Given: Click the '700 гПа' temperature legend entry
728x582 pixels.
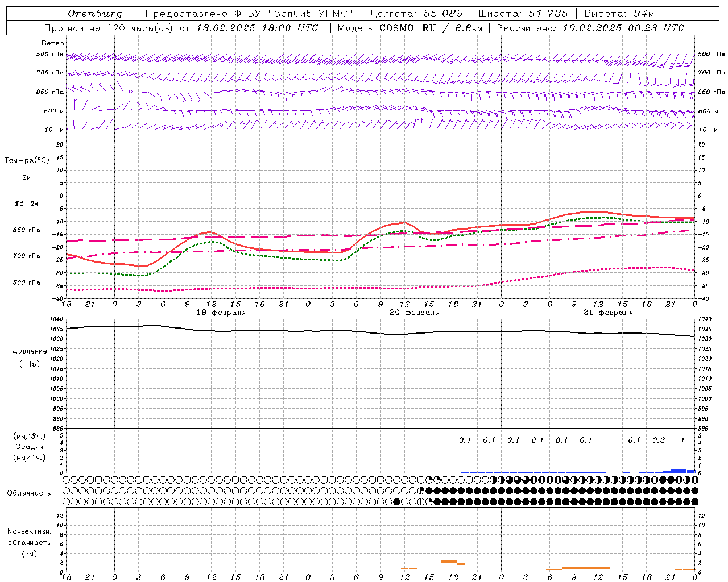Looking at the screenshot, I should click(26, 256).
